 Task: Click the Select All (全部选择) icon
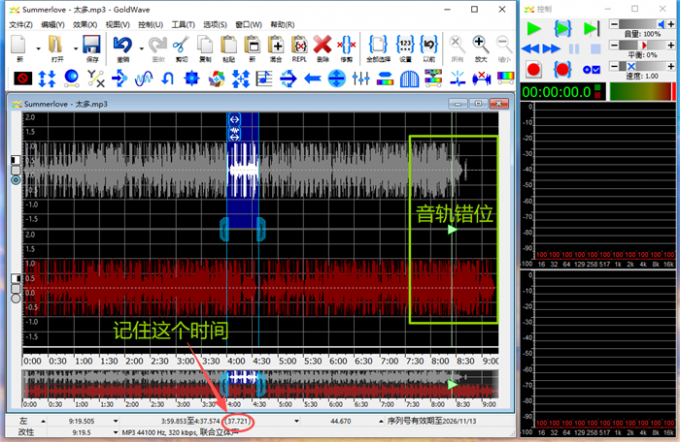pyautogui.click(x=378, y=46)
